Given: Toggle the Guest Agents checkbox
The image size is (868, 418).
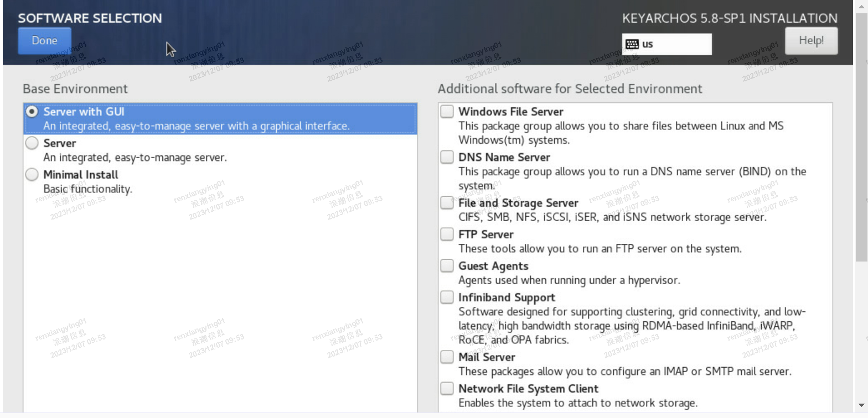Looking at the screenshot, I should click(447, 266).
